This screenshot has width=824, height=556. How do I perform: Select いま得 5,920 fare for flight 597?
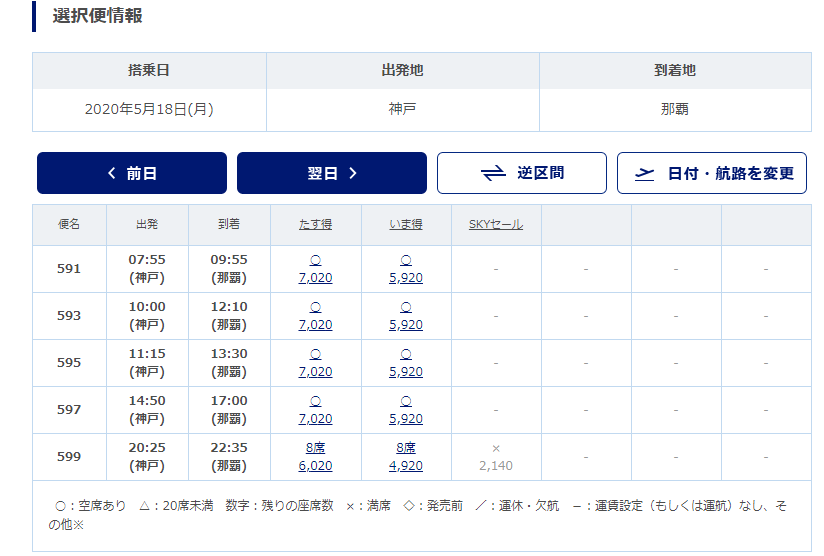coord(406,419)
